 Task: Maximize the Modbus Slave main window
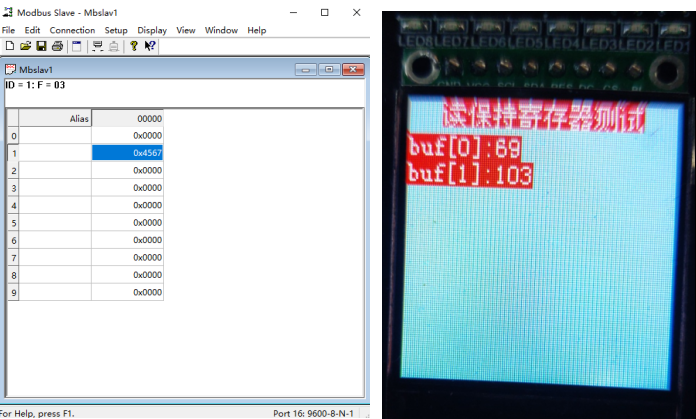pos(324,12)
